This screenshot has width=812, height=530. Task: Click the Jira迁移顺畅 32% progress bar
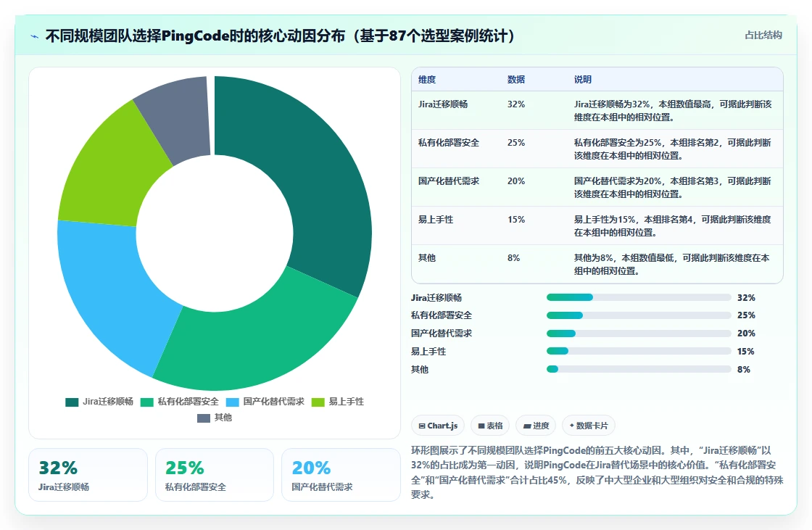pos(639,297)
